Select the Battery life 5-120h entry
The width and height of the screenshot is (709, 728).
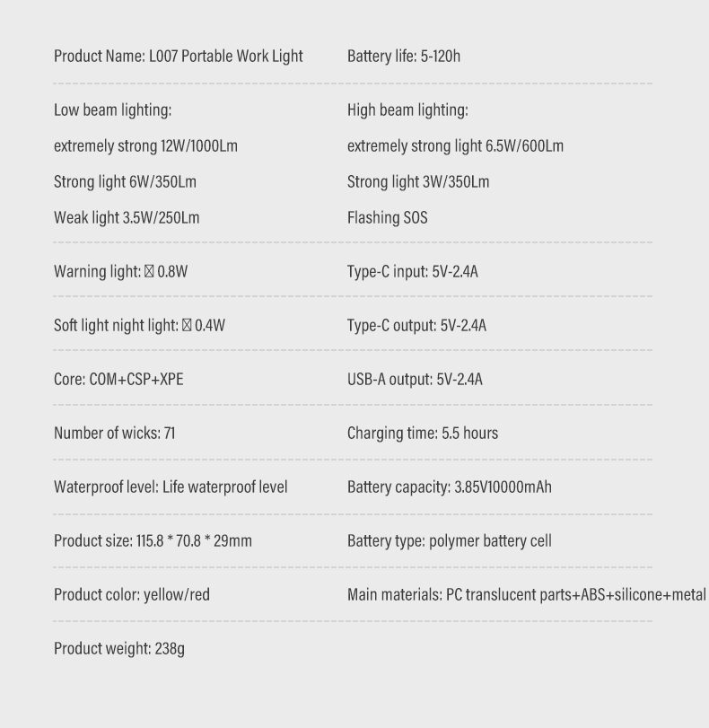pyautogui.click(x=404, y=57)
